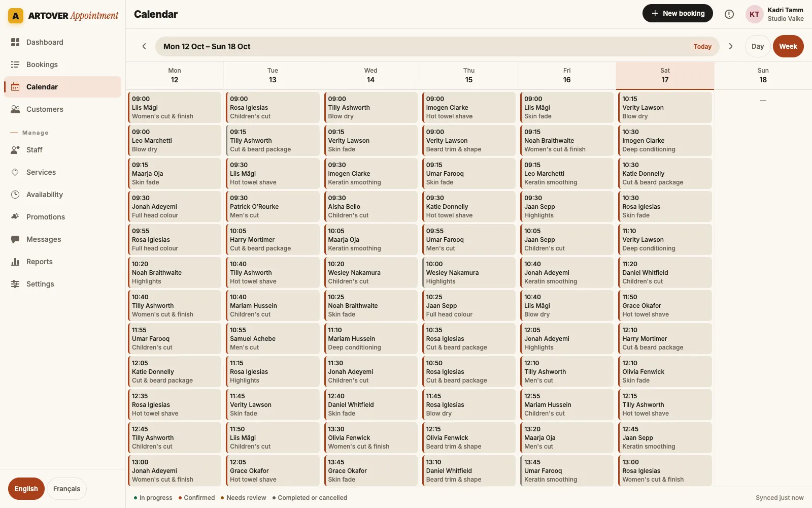Click the Services tag icon
Image resolution: width=812 pixels, height=508 pixels.
click(x=15, y=172)
